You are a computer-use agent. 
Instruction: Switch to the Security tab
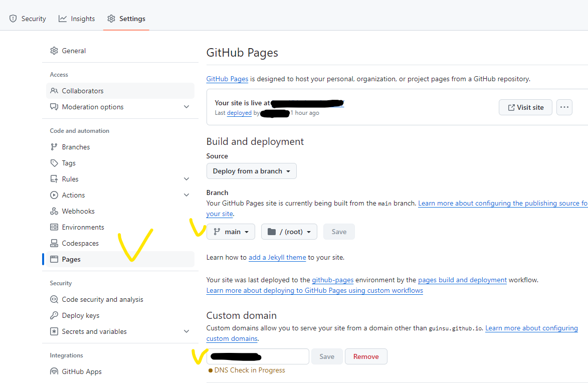28,19
